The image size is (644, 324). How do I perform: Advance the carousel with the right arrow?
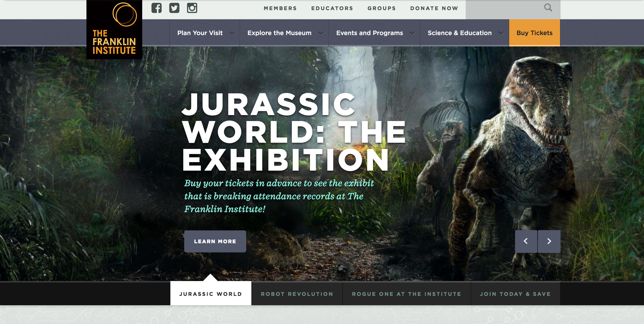coord(549,241)
